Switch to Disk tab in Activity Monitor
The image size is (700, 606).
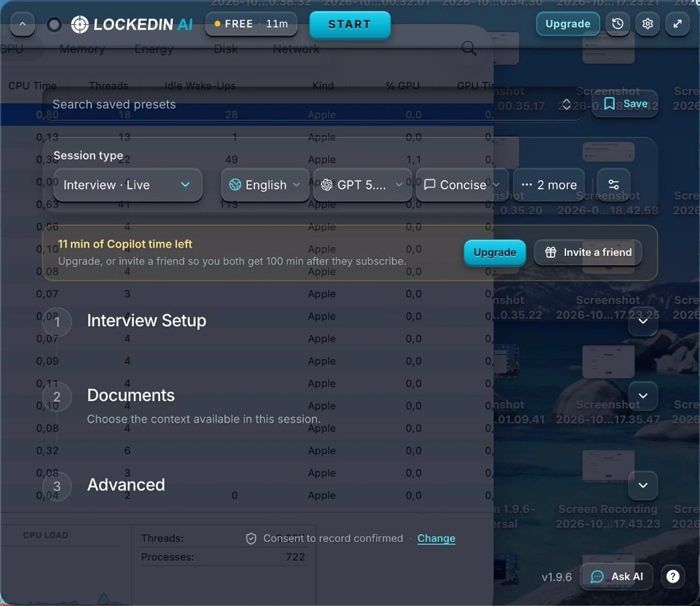[x=226, y=49]
